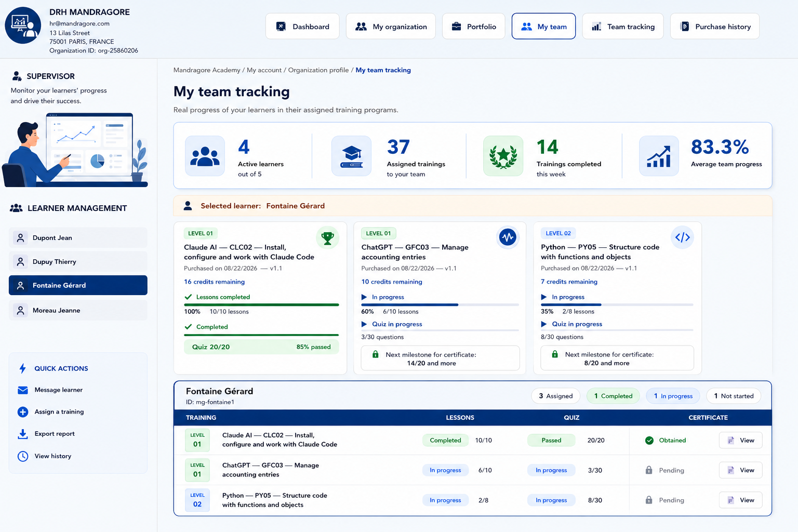Screen dimensions: 798x532
Task: Click the pulse icon on ChatGPT card
Action: point(508,237)
